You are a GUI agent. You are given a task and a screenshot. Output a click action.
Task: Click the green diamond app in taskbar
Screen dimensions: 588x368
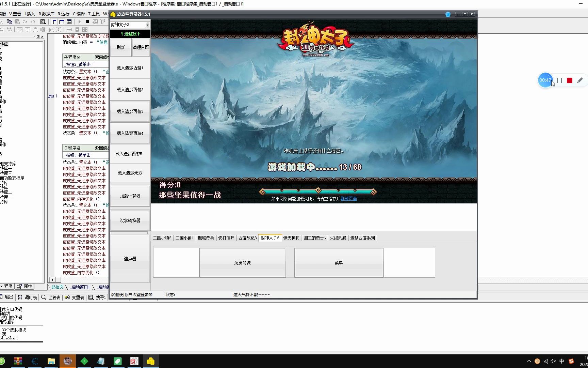[84, 361]
